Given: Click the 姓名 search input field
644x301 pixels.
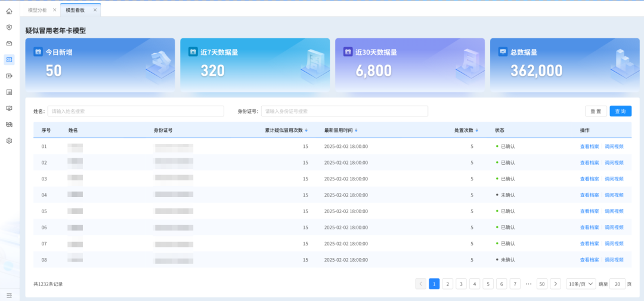Looking at the screenshot, I should coord(135,111).
